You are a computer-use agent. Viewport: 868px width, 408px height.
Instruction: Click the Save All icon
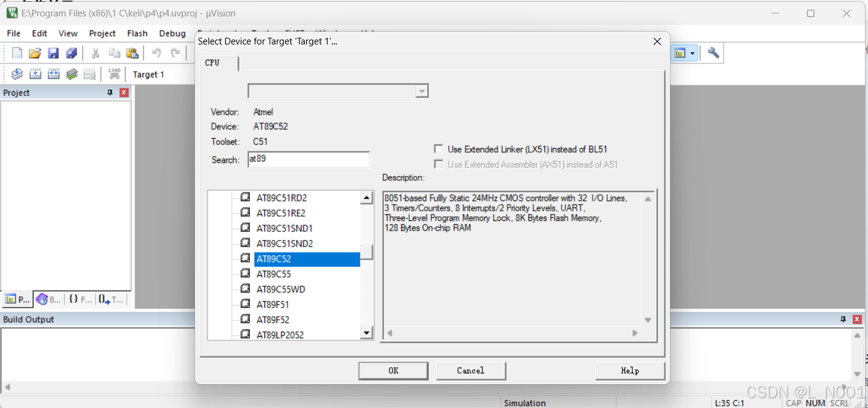click(71, 54)
